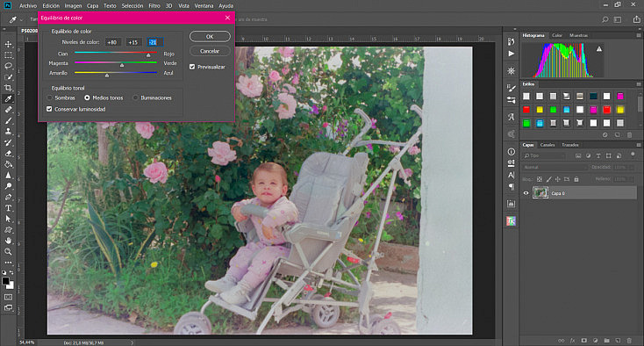This screenshot has width=644, height=346.
Task: Select the Move tool
Action: click(x=8, y=44)
